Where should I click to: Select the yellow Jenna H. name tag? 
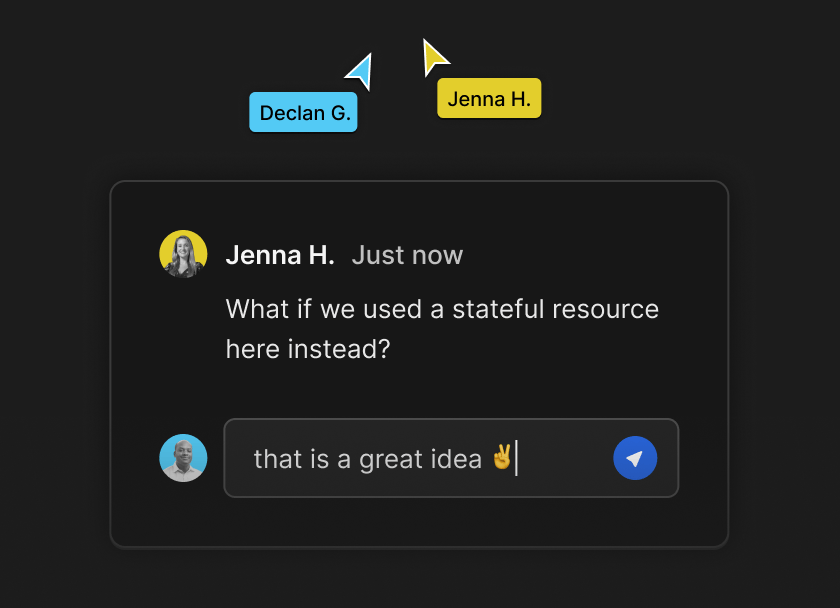489,98
